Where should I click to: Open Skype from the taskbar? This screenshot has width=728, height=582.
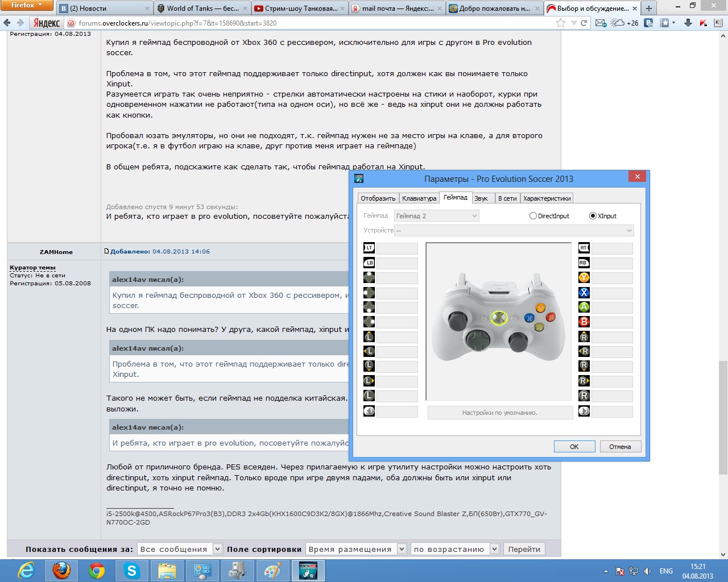[x=132, y=570]
